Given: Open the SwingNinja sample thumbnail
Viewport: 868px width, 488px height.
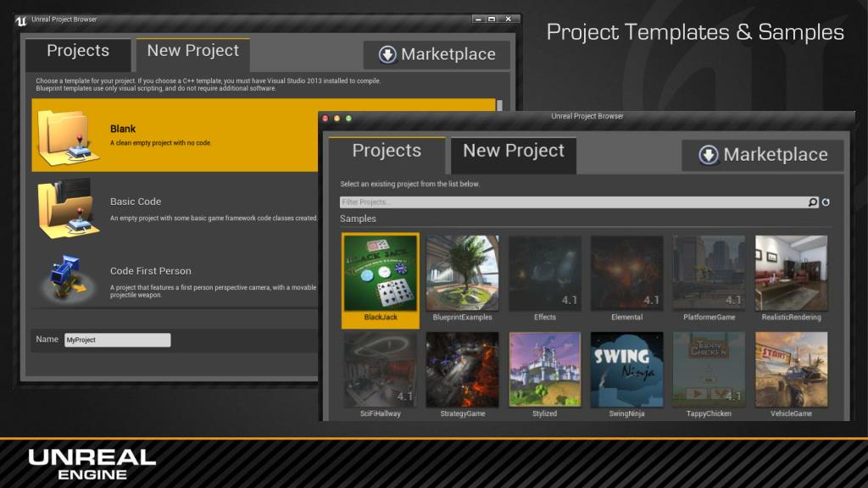Looking at the screenshot, I should click(626, 369).
